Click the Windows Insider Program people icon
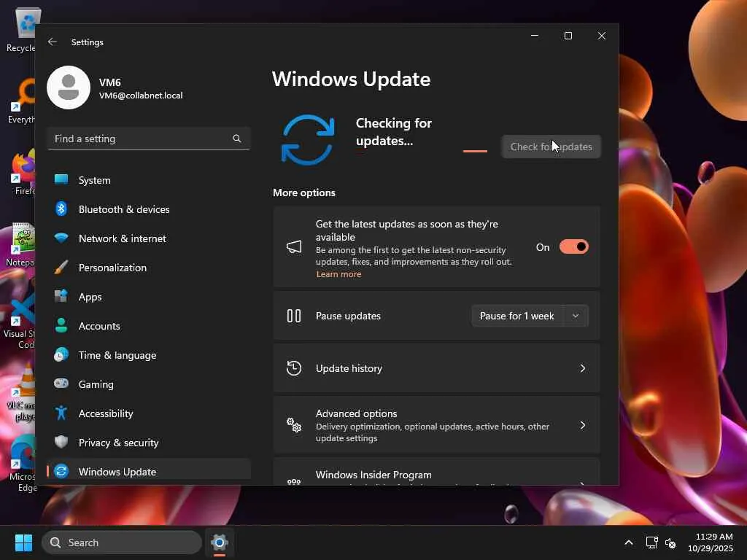This screenshot has width=747, height=560. pos(294,481)
